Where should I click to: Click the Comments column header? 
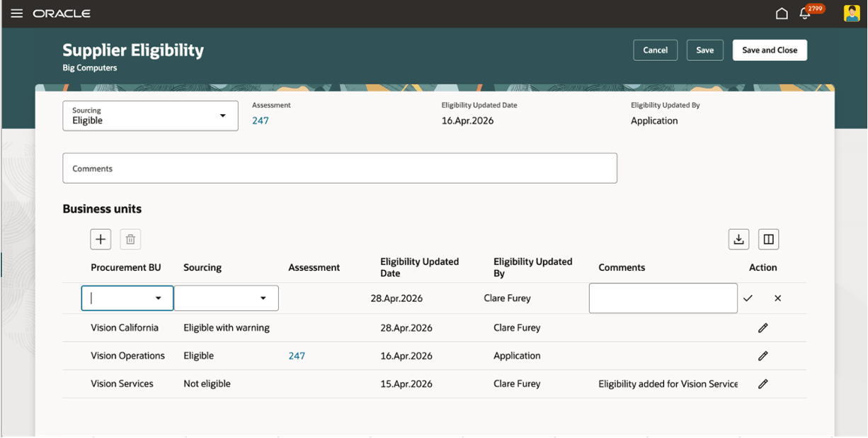(622, 267)
